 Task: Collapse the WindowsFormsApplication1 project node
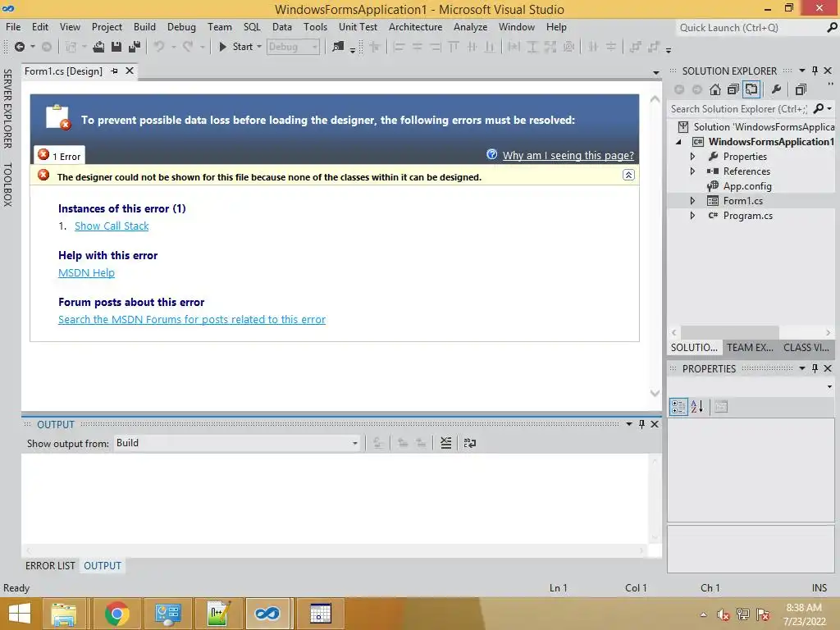679,142
